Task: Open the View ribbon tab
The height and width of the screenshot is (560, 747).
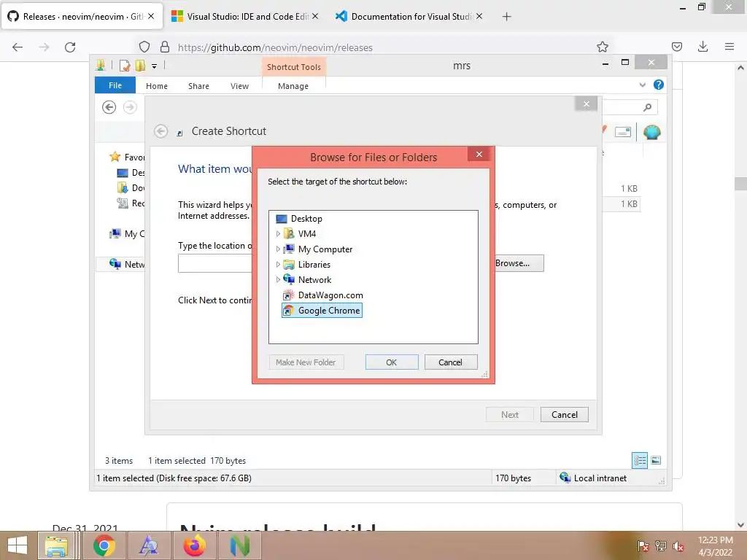Action: point(239,86)
